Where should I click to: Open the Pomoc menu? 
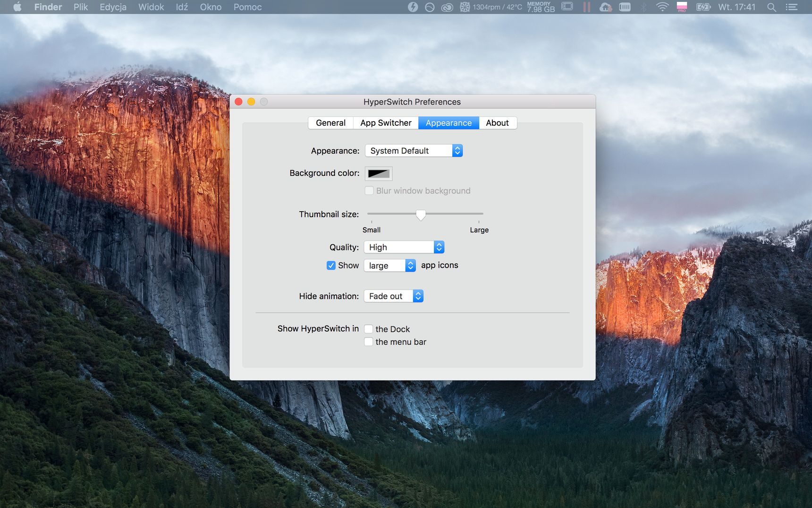pyautogui.click(x=247, y=7)
